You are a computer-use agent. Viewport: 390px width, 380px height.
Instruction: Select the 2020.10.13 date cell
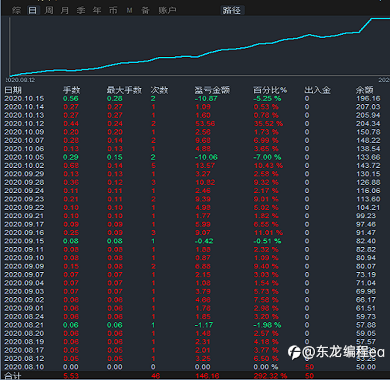[x=24, y=115]
